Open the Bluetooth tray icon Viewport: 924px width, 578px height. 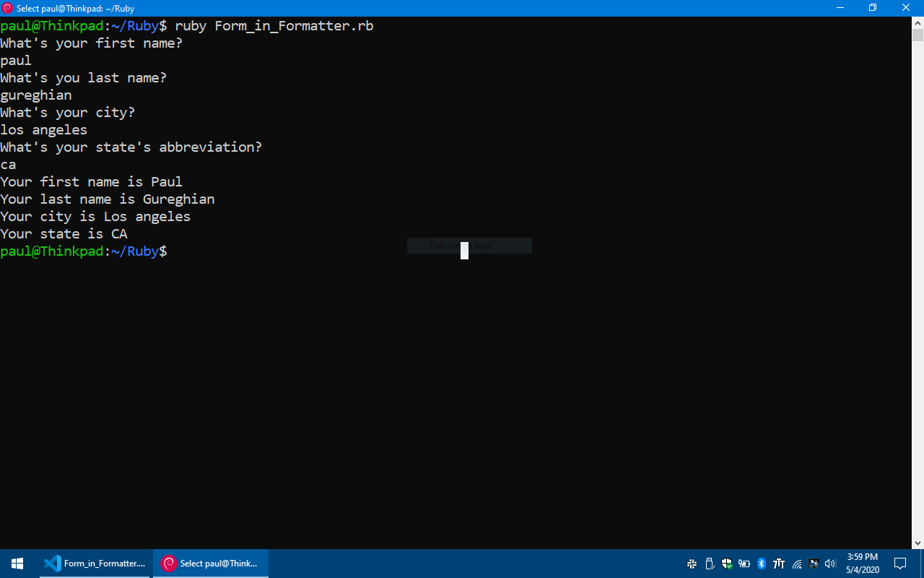click(x=762, y=564)
